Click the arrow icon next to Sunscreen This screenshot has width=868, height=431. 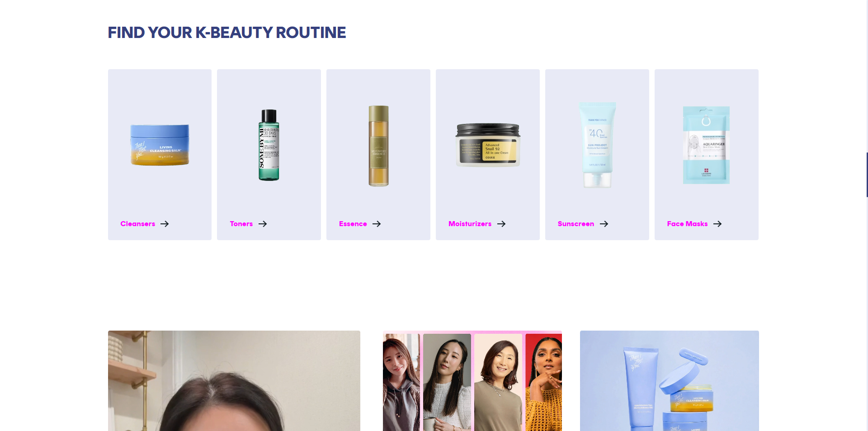[604, 224]
